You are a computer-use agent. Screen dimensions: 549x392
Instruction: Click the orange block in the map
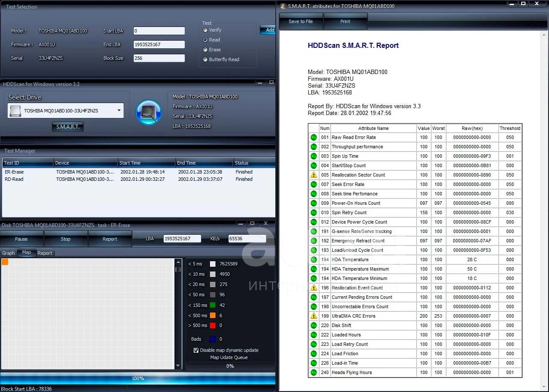(5, 262)
